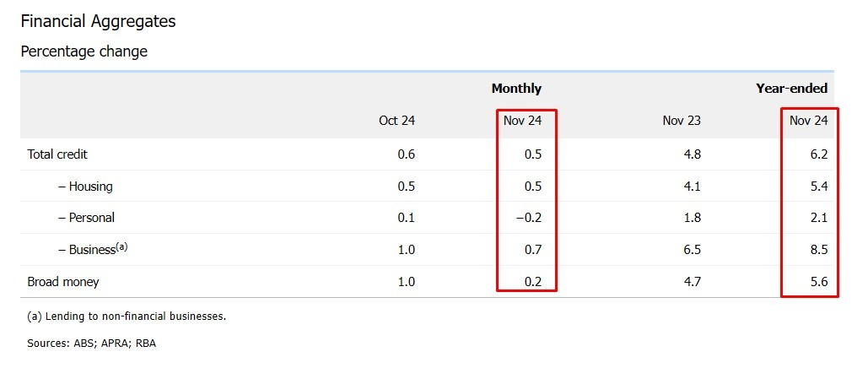Click the −0.2 Personal monthly value
The height and width of the screenshot is (368, 868).
click(x=529, y=218)
